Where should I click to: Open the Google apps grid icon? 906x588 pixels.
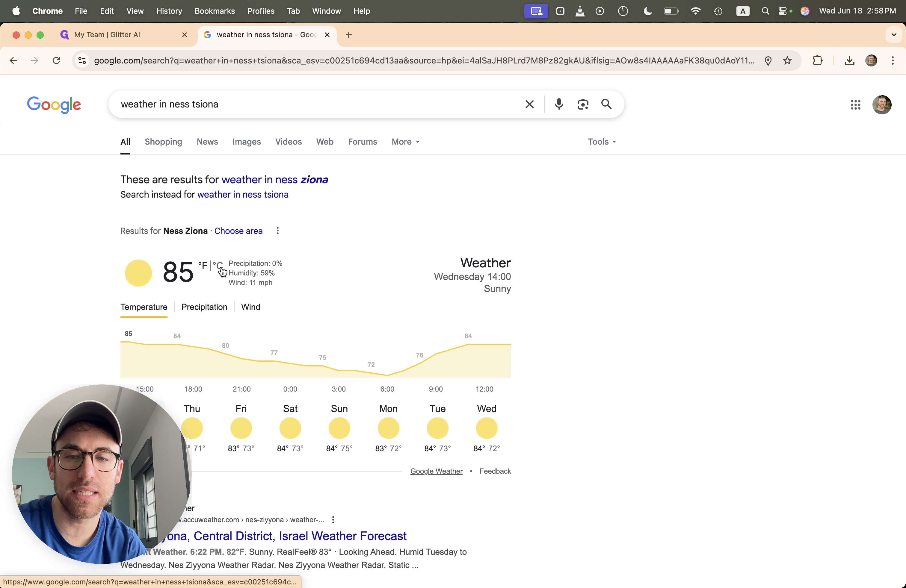click(x=855, y=104)
